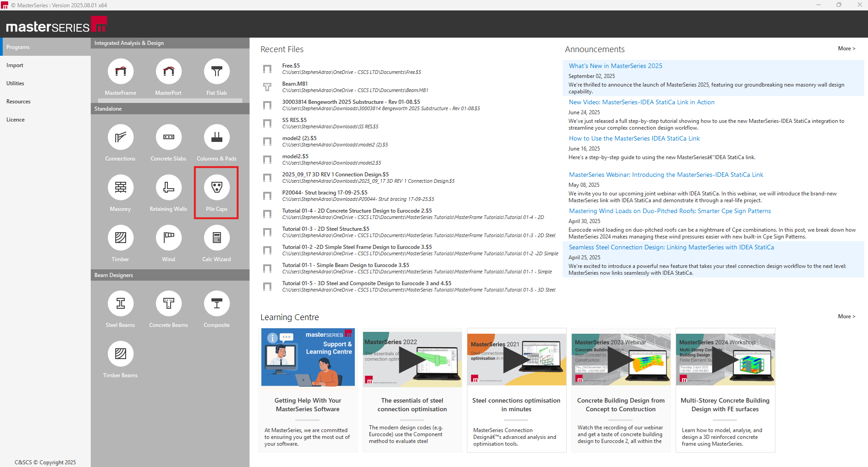The height and width of the screenshot is (467, 868).
Task: Show more Learning Centre items
Action: click(x=846, y=316)
